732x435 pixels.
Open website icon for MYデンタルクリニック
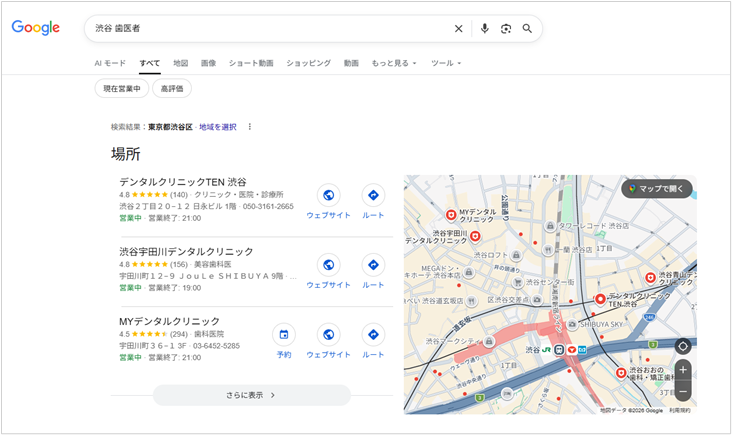[329, 334]
